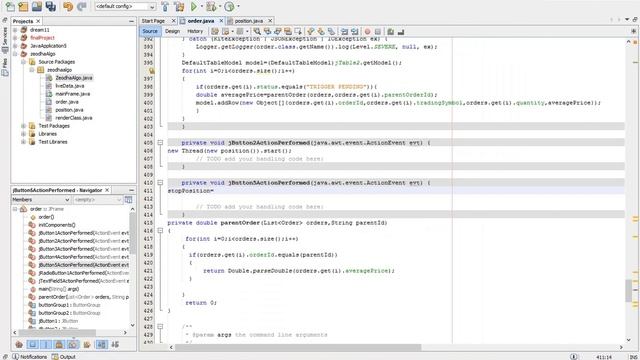The image size is (640, 360).
Task: Open the Profile Project dropdown arrow
Action: tap(238, 7)
